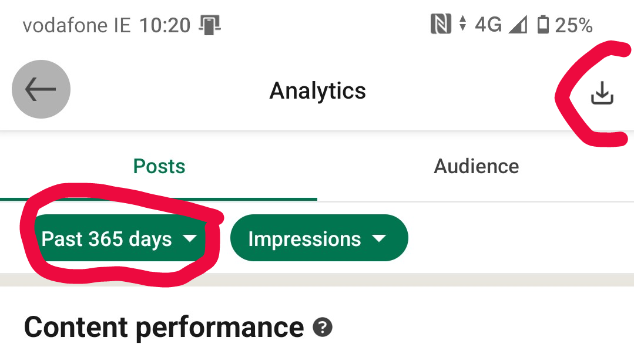
Task: Go back using the left arrow button
Action: 41,89
